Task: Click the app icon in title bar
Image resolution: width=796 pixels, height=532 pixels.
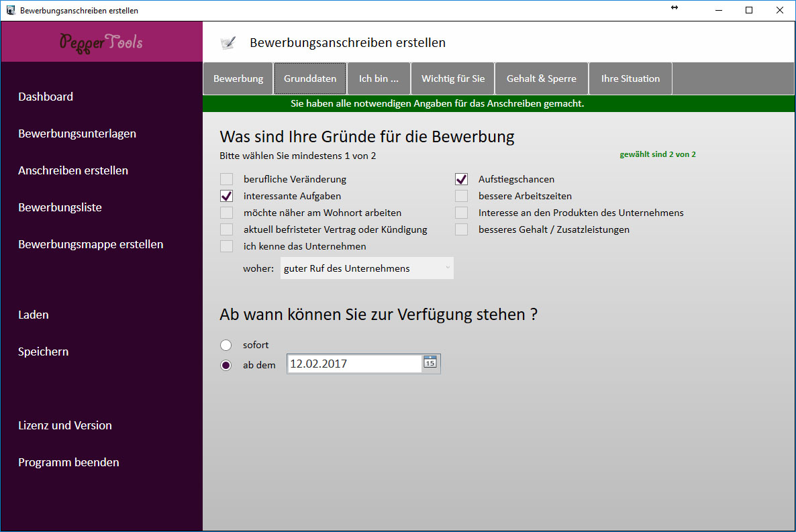Action: click(10, 10)
